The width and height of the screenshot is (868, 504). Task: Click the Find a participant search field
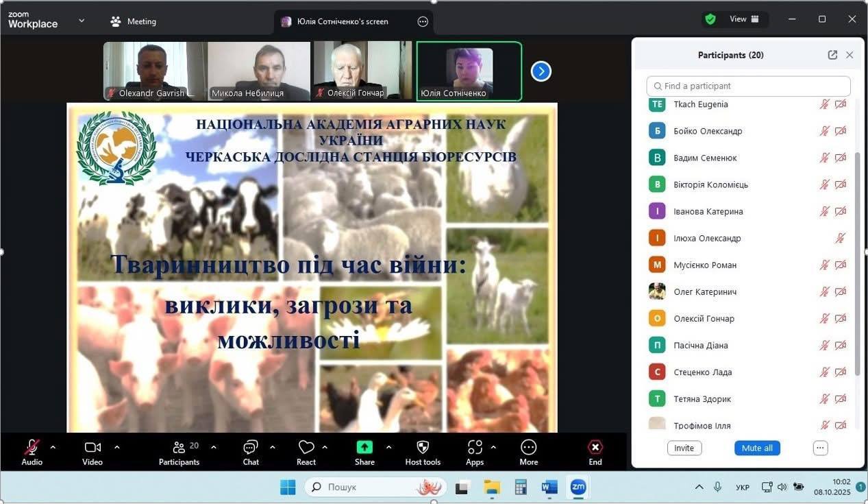(x=748, y=86)
